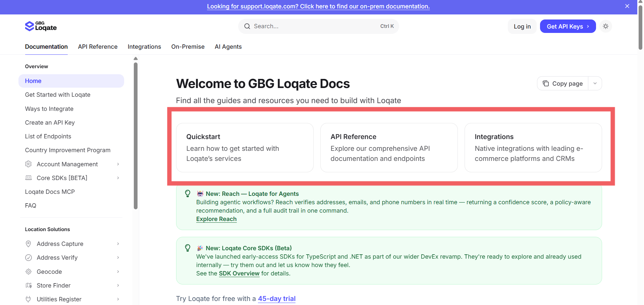The height and width of the screenshot is (305, 644).
Task: Click the Utilities Register plug icon
Action: (x=29, y=299)
